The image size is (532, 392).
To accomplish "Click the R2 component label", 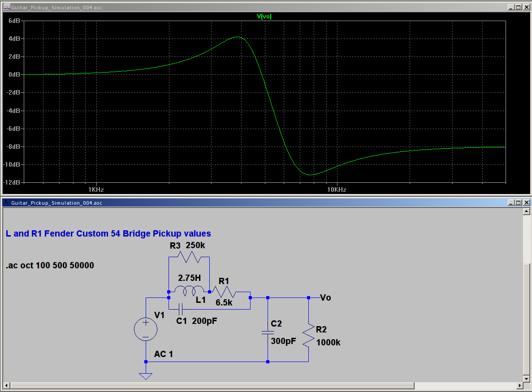I will coord(321,329).
